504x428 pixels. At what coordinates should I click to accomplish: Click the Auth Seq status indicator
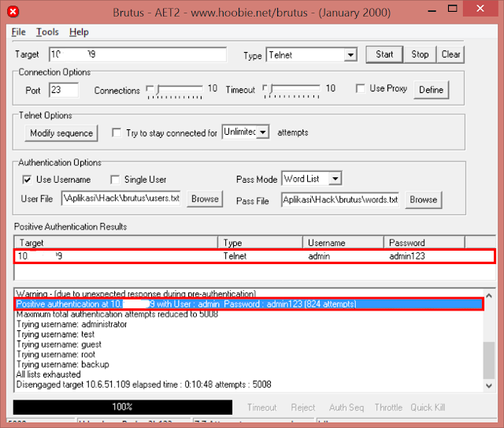346,408
